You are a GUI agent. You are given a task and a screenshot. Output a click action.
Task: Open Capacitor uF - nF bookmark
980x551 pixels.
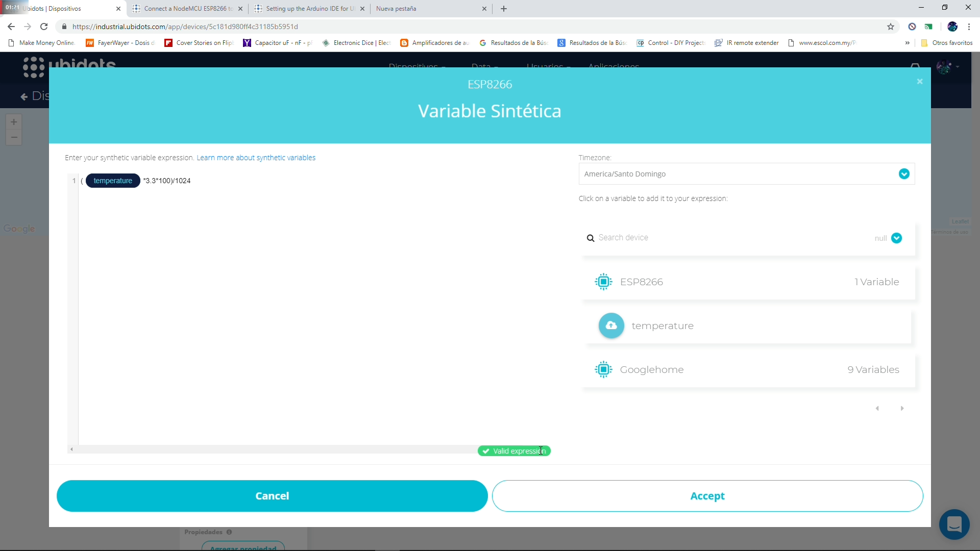coord(278,43)
